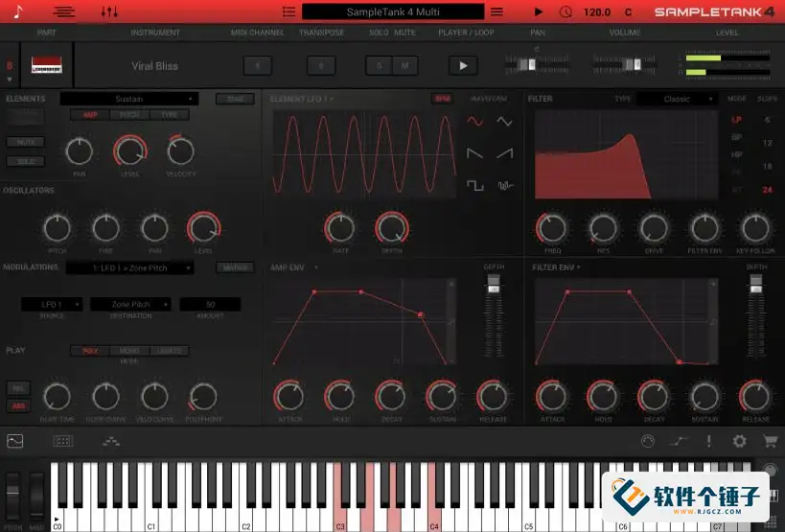Open the shop cart icon
Viewport: 785px width, 532px height.
770,441
